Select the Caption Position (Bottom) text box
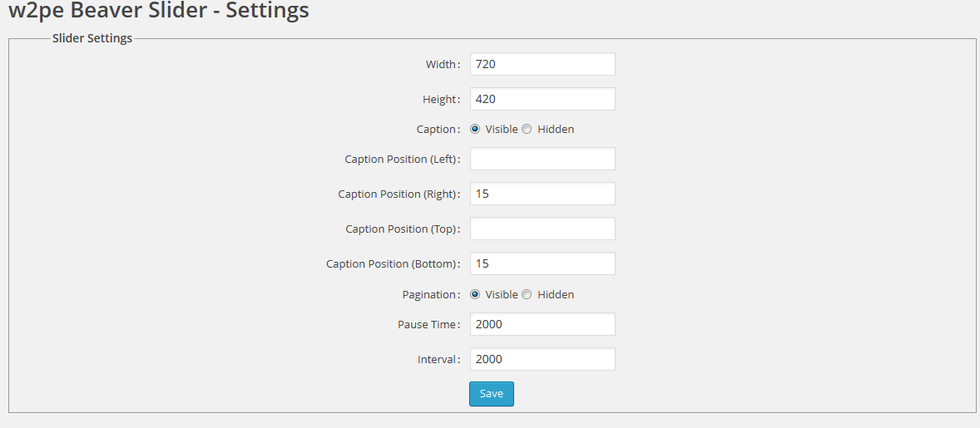Viewport: 980px width, 428px height. [x=542, y=264]
